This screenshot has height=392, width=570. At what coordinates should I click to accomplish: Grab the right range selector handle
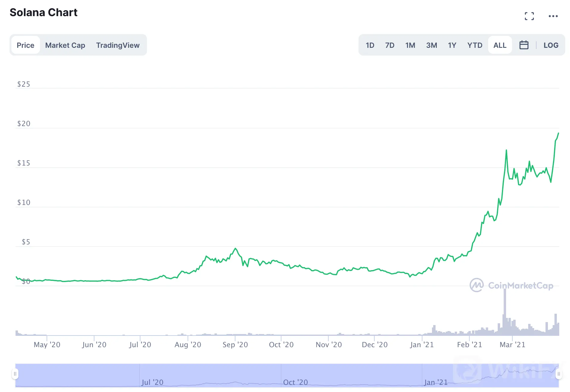click(x=558, y=374)
